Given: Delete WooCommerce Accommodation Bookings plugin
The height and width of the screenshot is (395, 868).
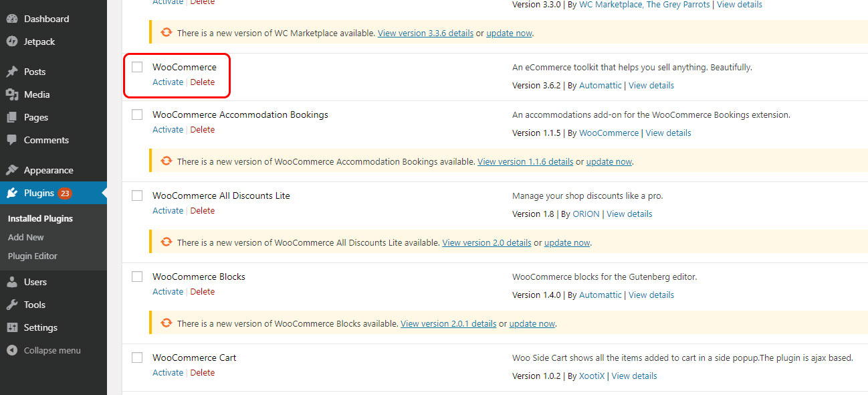Looking at the screenshot, I should [x=203, y=130].
